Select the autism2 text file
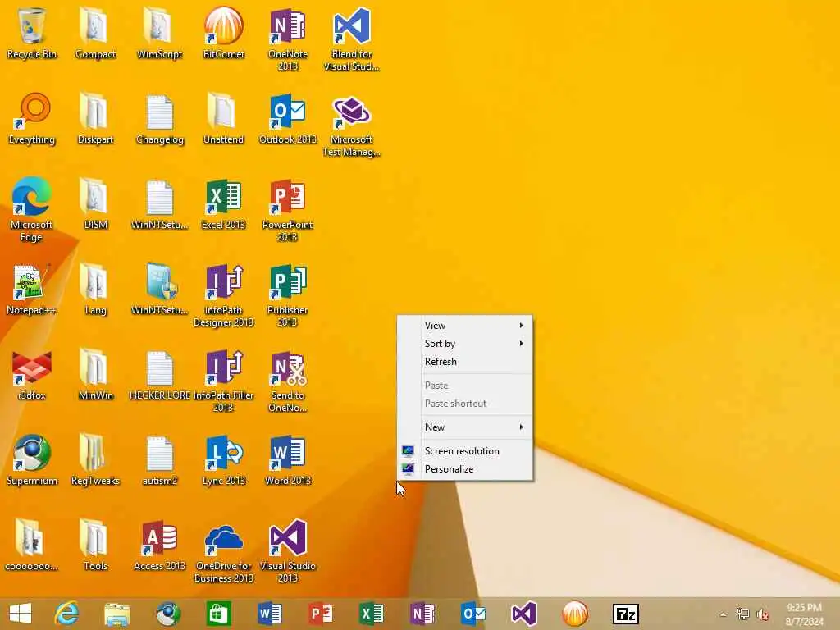 (x=160, y=459)
